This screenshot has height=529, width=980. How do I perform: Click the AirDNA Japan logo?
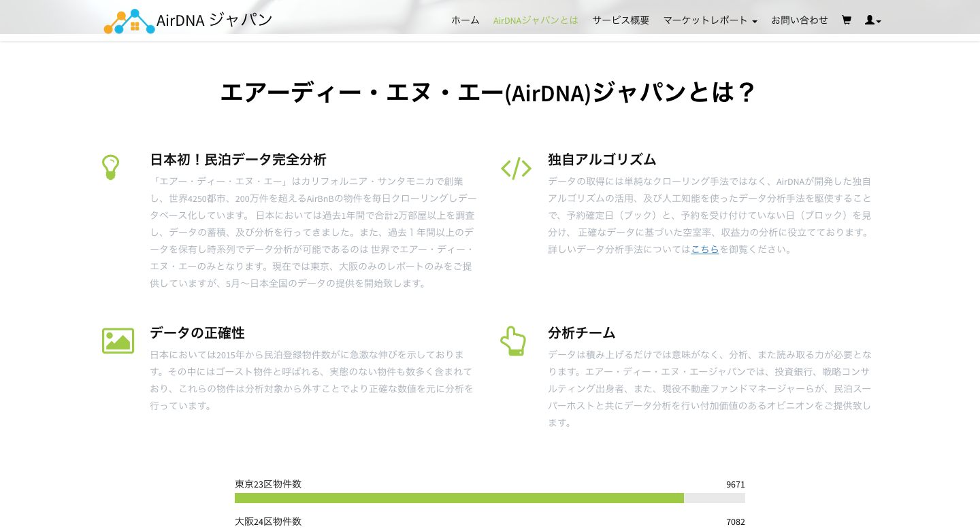(188, 20)
